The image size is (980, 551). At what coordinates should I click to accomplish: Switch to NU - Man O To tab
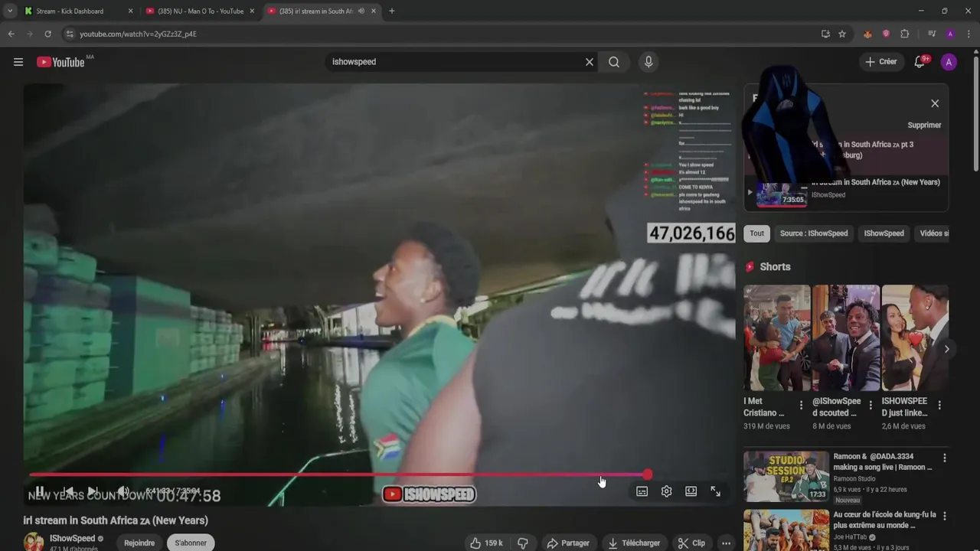201,11
